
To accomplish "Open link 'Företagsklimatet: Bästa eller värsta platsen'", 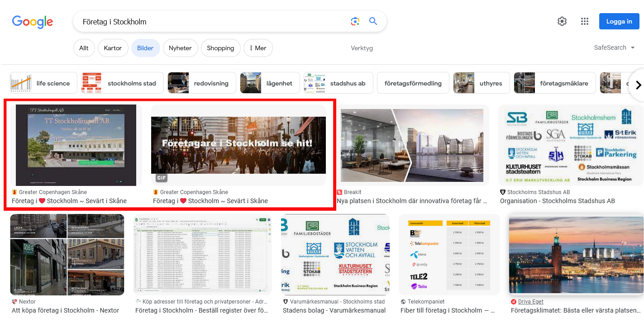I will [576, 310].
